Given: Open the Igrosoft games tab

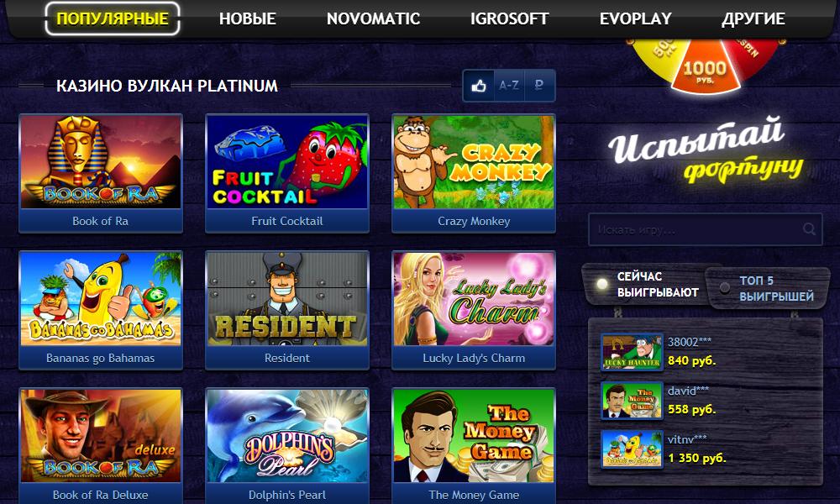Looking at the screenshot, I should [510, 18].
